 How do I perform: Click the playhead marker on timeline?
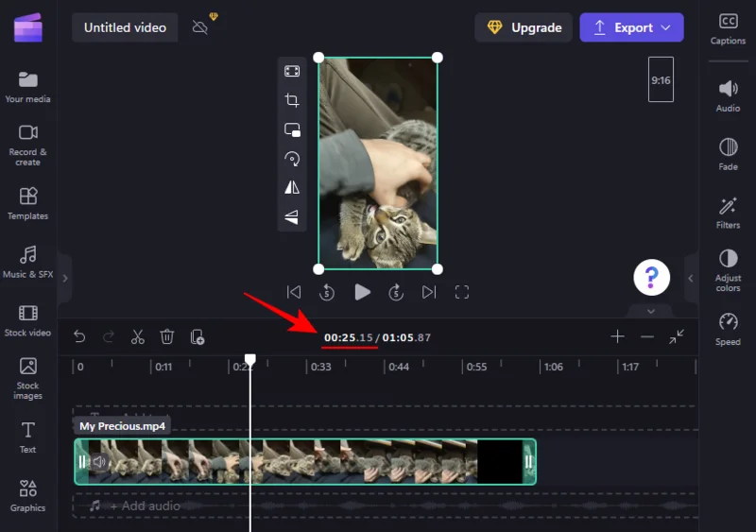(x=250, y=360)
